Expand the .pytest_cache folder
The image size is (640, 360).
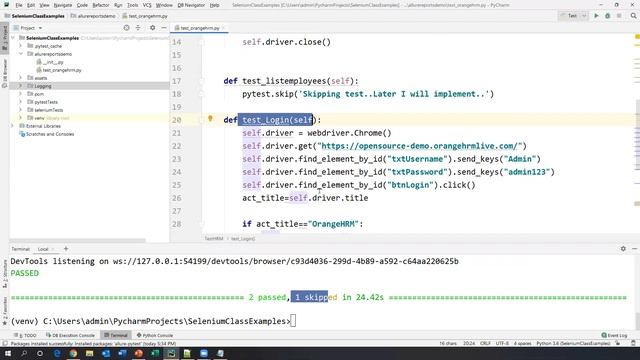(20, 46)
